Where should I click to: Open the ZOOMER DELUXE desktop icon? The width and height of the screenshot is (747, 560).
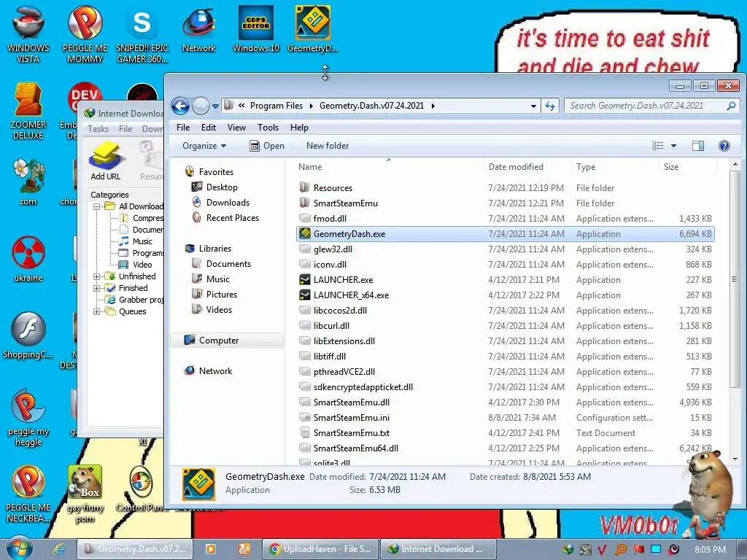28,111
